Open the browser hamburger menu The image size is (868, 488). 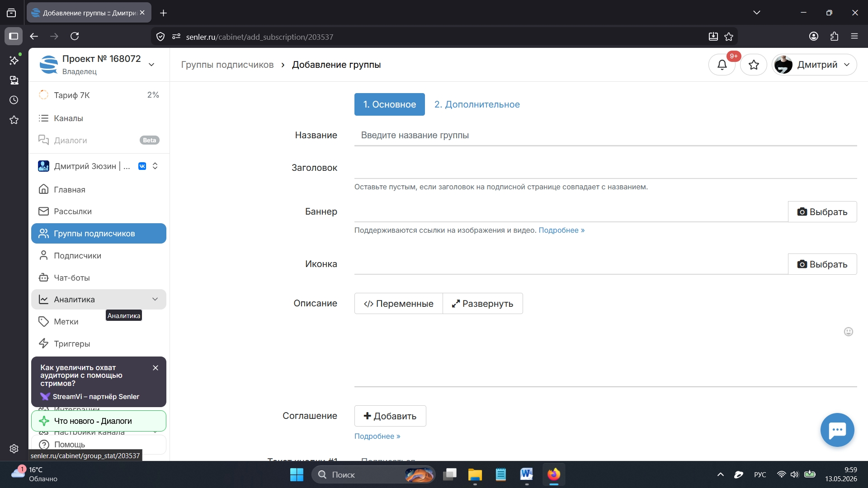click(x=854, y=36)
